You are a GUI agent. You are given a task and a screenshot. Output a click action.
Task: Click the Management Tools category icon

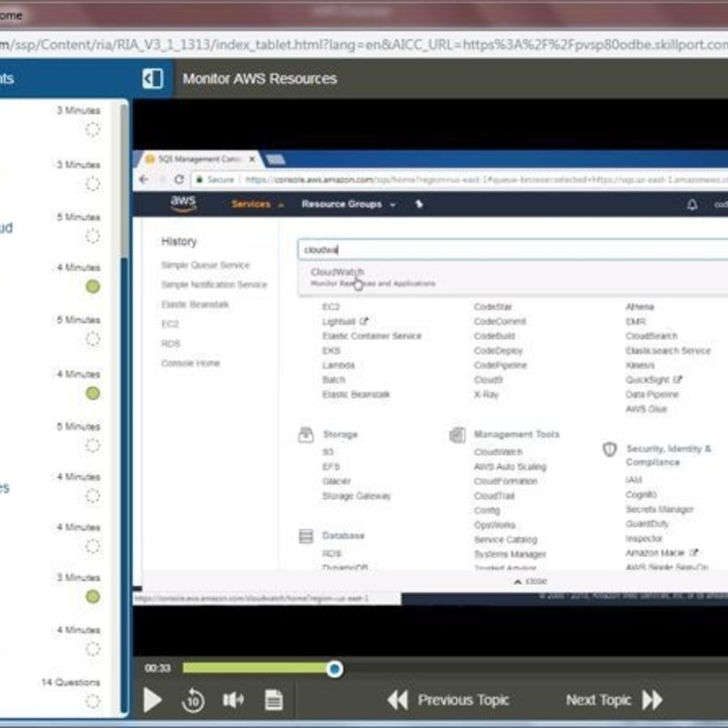[458, 435]
